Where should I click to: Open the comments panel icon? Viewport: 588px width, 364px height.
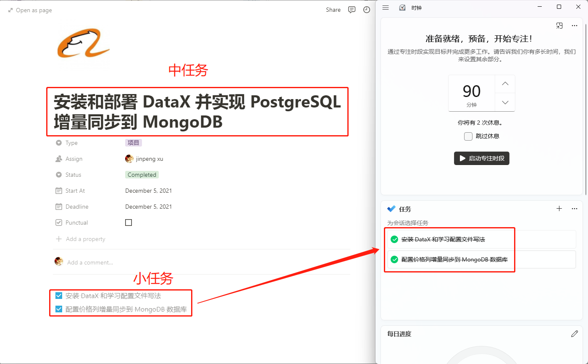click(352, 10)
